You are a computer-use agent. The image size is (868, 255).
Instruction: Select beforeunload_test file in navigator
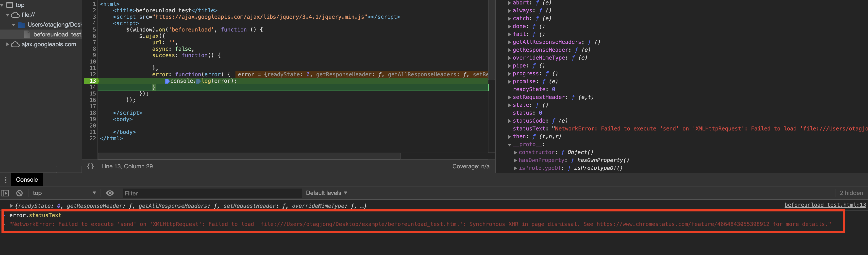pos(57,34)
